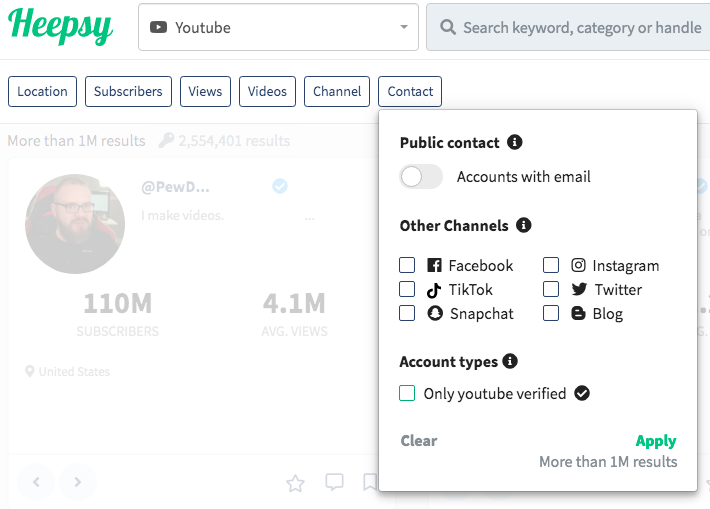Screen dimensions: 710x509
Task: Toggle Accounts with email switch
Action: pos(421,177)
